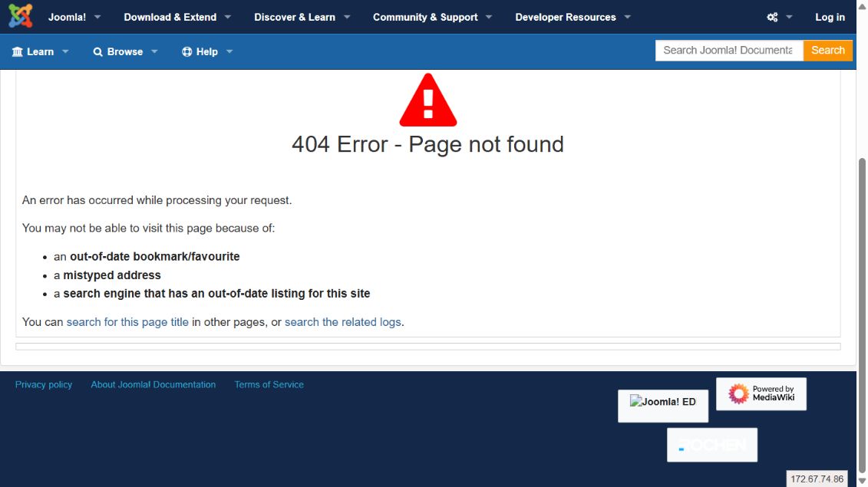Focus the Search Joomla! Documentation field
The height and width of the screenshot is (487, 868).
[729, 51]
